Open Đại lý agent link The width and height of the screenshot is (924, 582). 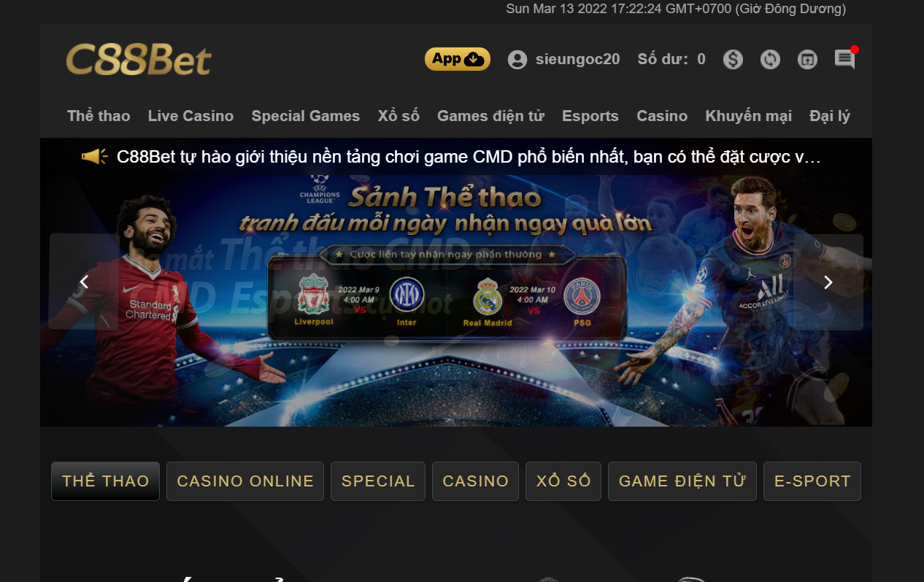pyautogui.click(x=830, y=116)
